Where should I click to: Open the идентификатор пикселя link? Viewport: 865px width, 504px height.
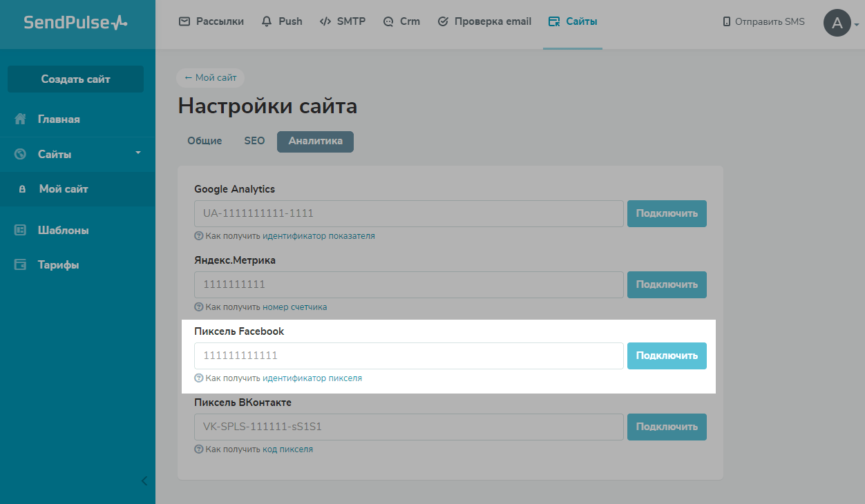point(312,378)
